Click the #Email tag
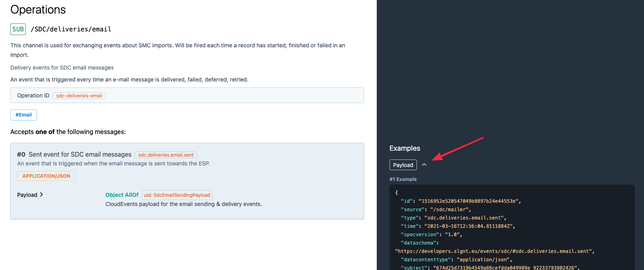This screenshot has height=270, width=644. (23, 115)
